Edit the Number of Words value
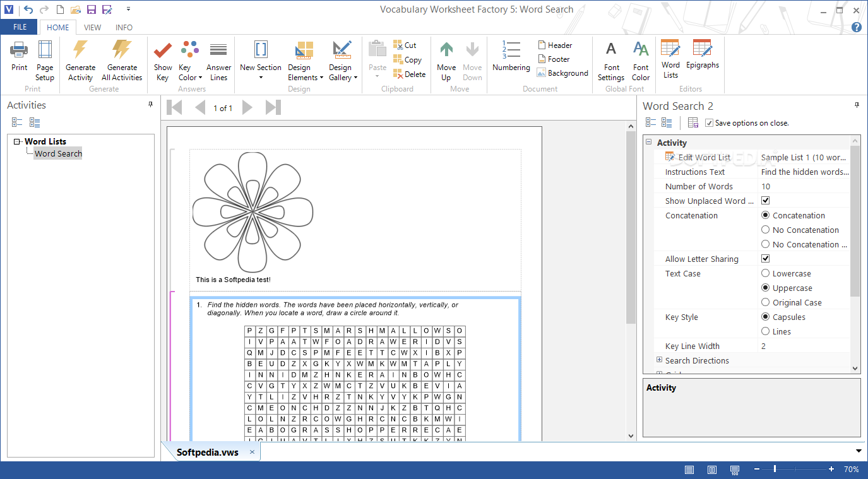Image resolution: width=868 pixels, height=479 pixels. [x=804, y=186]
